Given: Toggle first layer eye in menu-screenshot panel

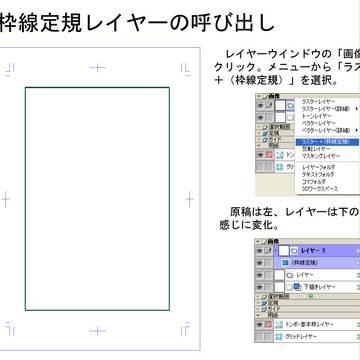Looking at the screenshot, I should 260,105.
